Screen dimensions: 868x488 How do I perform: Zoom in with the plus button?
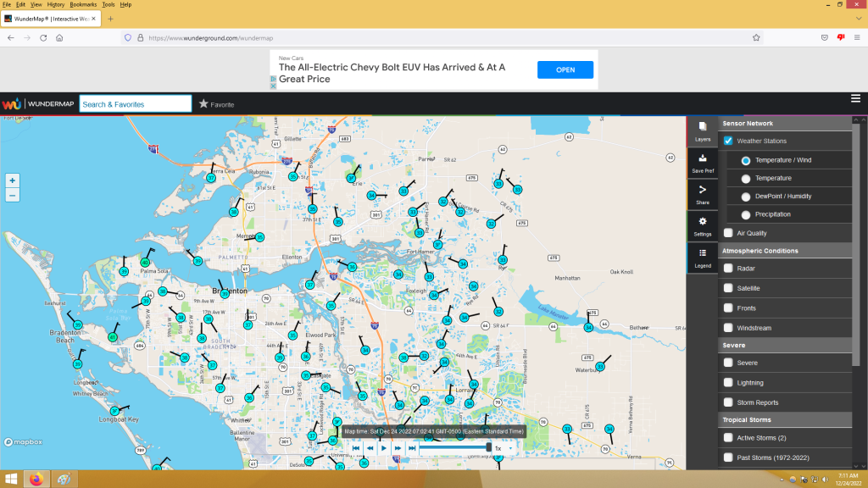[x=12, y=180]
